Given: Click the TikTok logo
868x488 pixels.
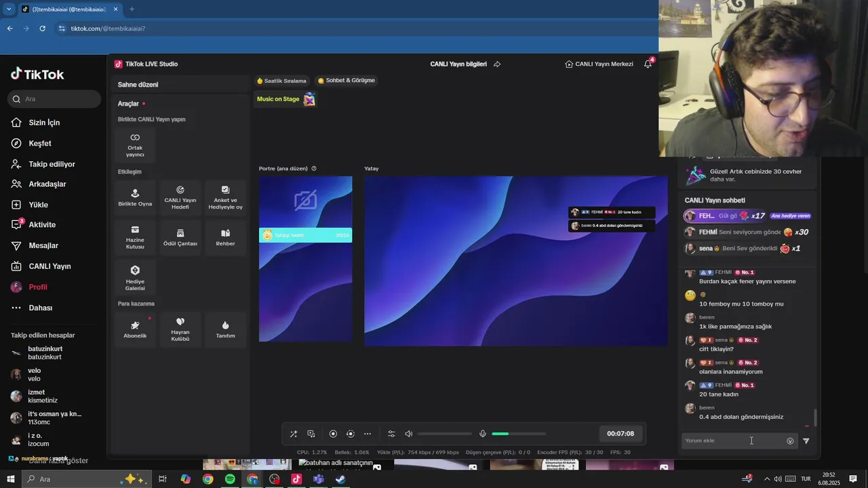Looking at the screenshot, I should (37, 74).
